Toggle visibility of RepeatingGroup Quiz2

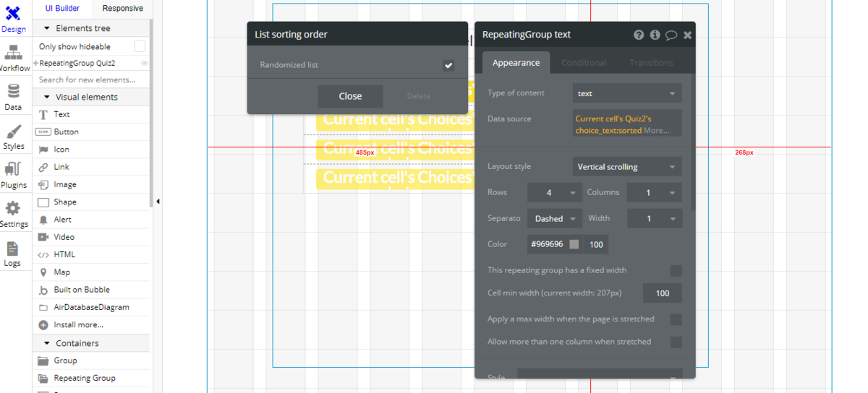pyautogui.click(x=144, y=64)
